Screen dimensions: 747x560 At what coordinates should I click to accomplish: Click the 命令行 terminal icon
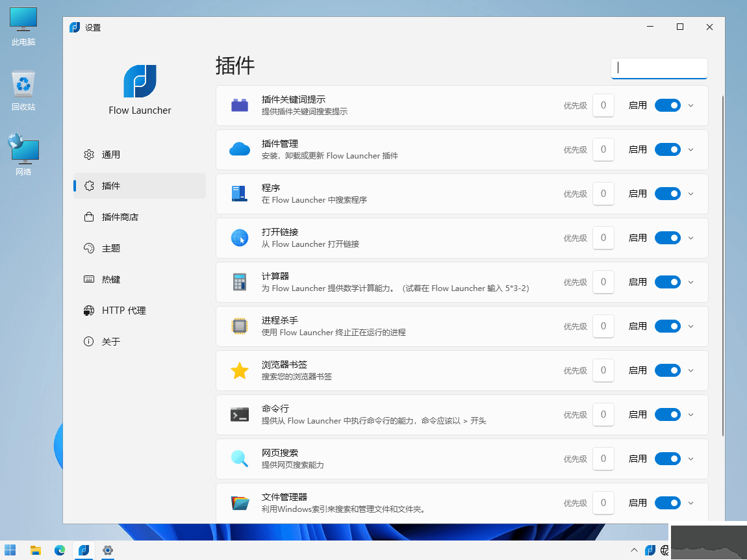(240, 414)
